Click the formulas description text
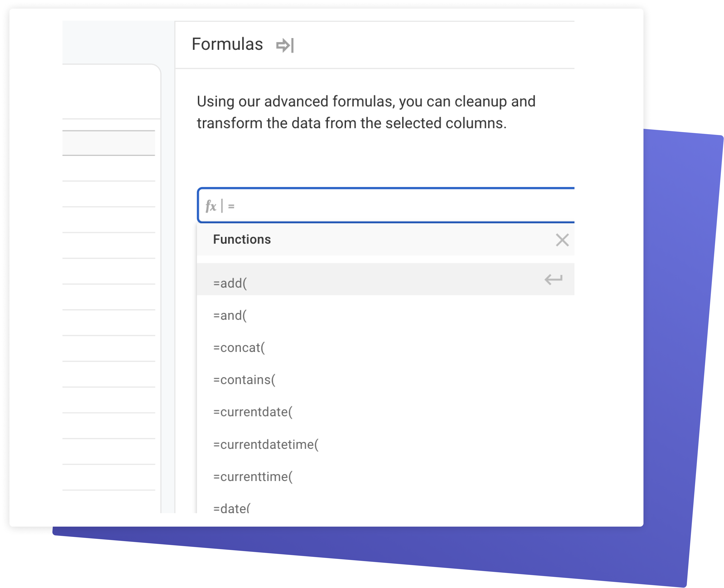The image size is (724, 588). (366, 112)
